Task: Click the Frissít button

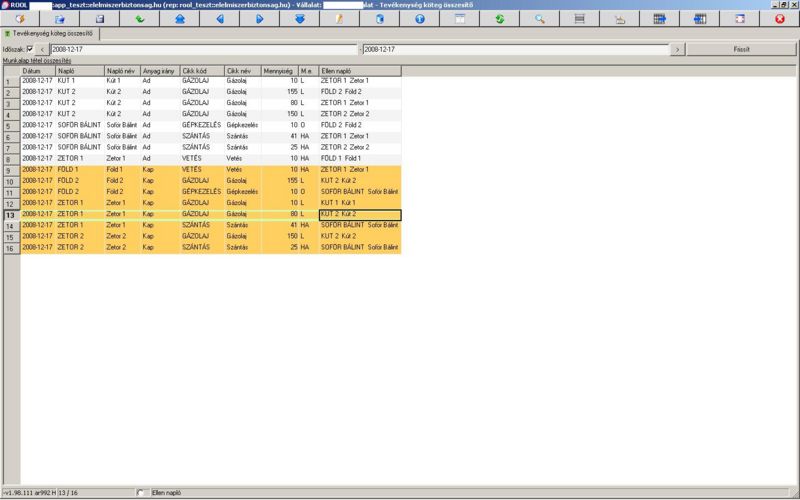Action: [742, 48]
